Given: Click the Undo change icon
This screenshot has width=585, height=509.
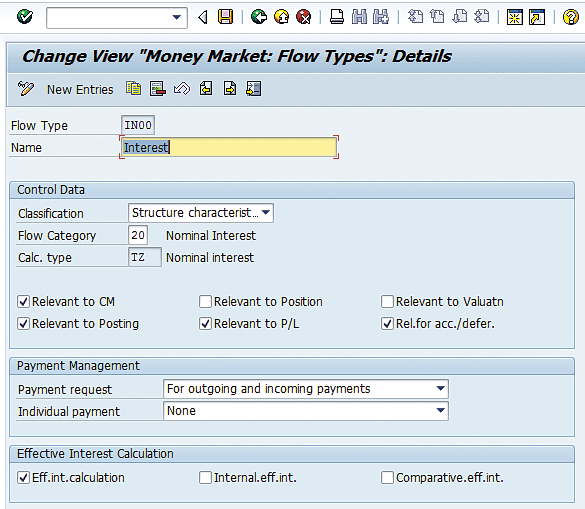Looking at the screenshot, I should tap(182, 89).
